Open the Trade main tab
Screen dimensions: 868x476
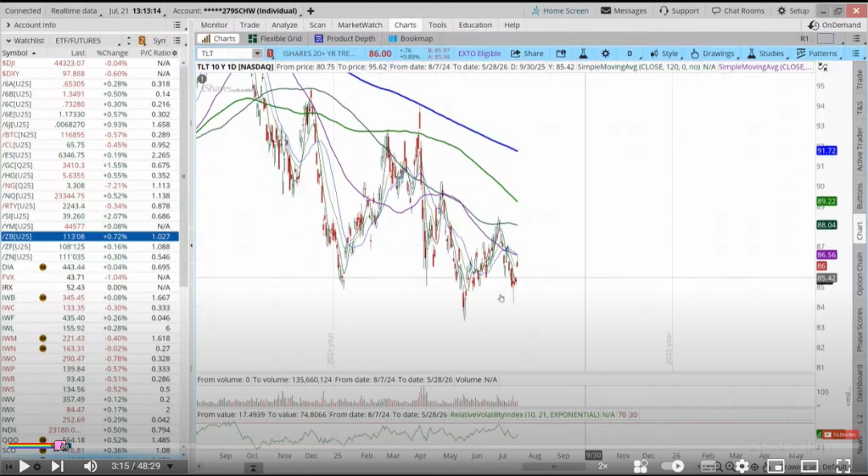coord(250,25)
